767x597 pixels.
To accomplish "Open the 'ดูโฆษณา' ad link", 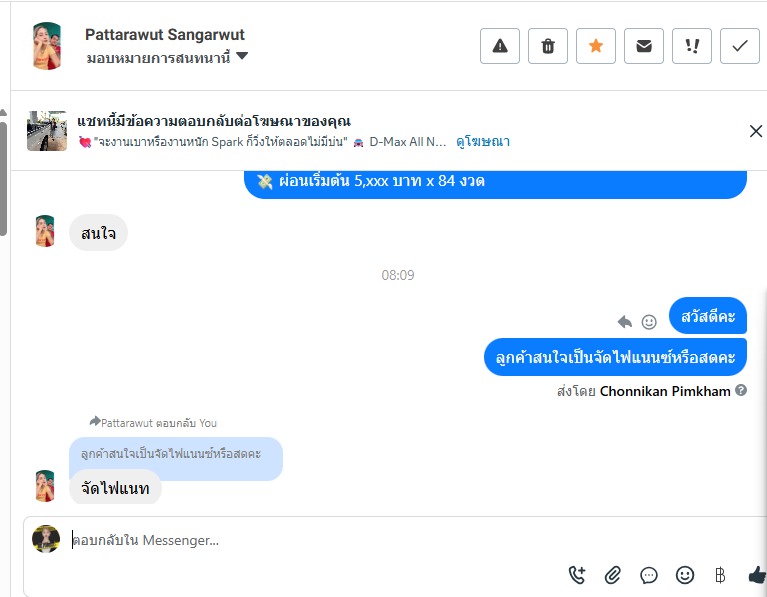I will coord(483,142).
